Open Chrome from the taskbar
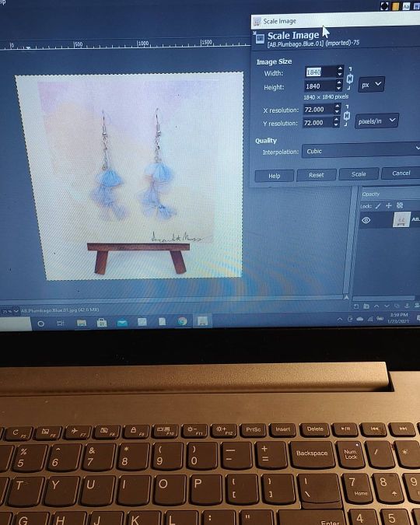 (183, 321)
